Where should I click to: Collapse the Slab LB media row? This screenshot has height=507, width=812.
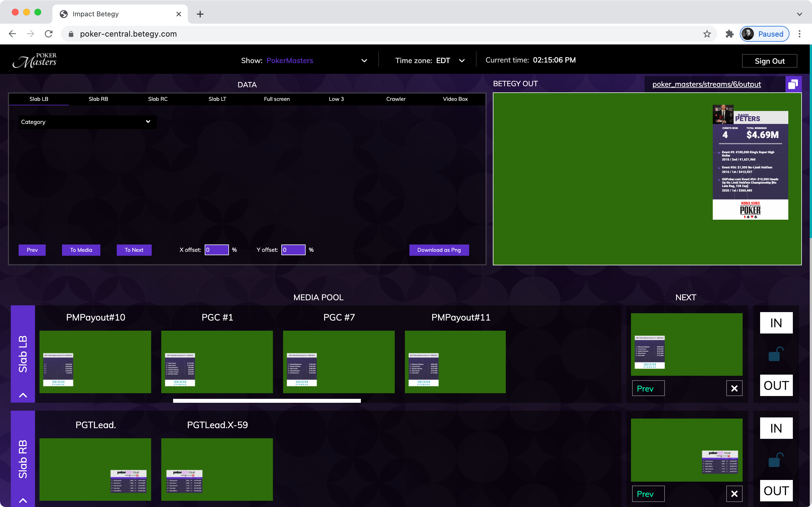23,395
